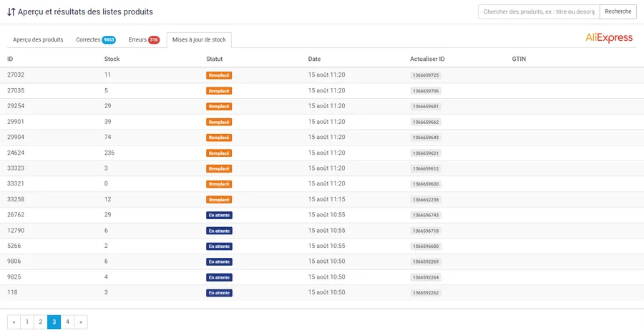Viewport: 644px width, 336px height.
Task: Click the red 316 error count badge
Action: (x=154, y=40)
